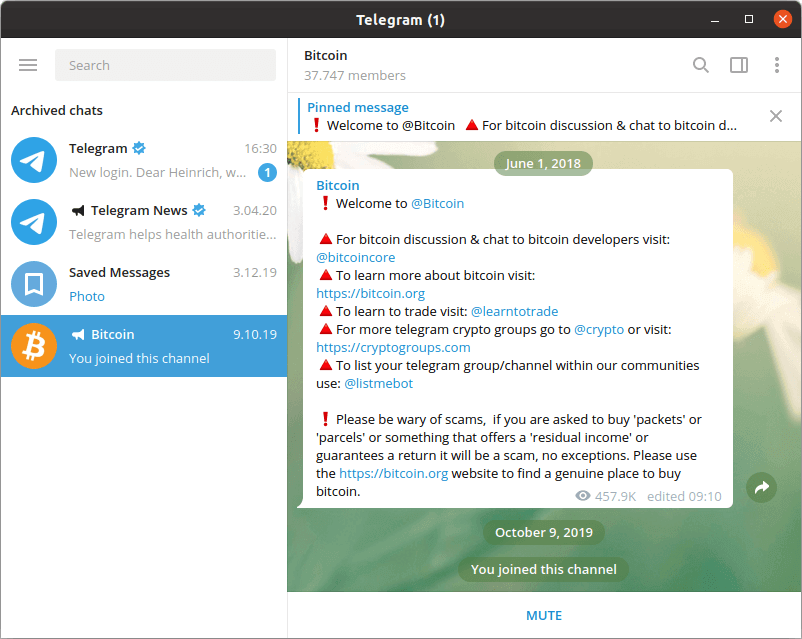
Task: Close the Telegram window
Action: point(783,19)
